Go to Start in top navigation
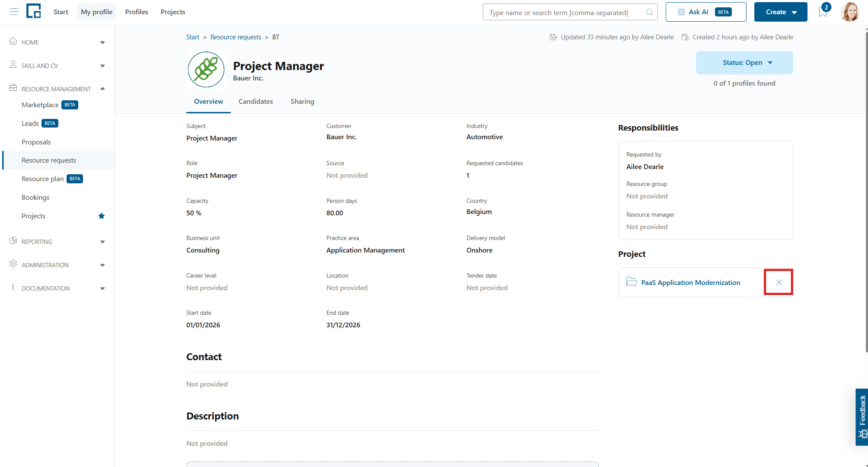Screen dimensions: 868x467 (61, 12)
